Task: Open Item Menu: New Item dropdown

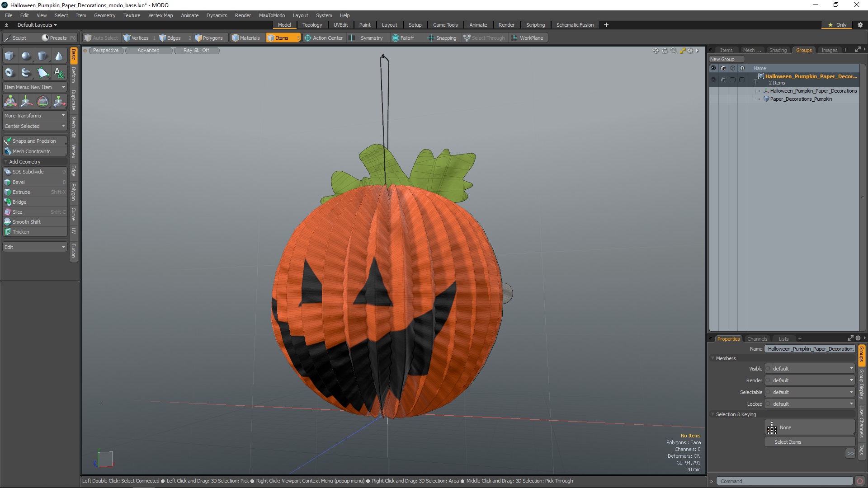Action: (x=35, y=87)
